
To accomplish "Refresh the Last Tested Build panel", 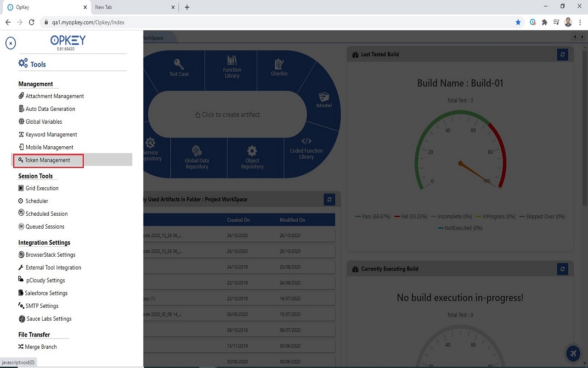I will [x=562, y=54].
